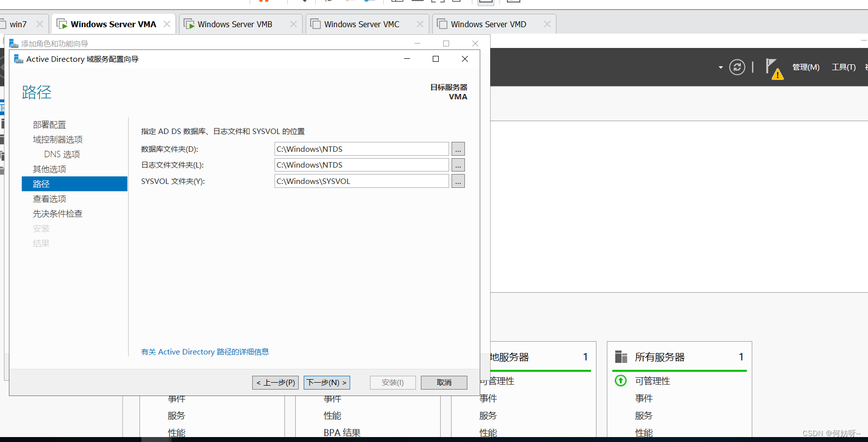Open the 管理(M) menu
This screenshot has height=442, width=868.
pyautogui.click(x=806, y=67)
